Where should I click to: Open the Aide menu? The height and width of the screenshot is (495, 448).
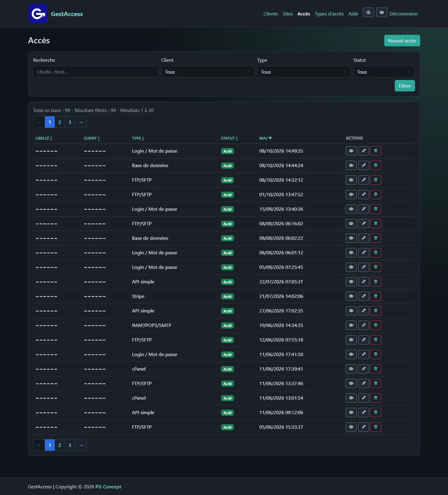[353, 14]
